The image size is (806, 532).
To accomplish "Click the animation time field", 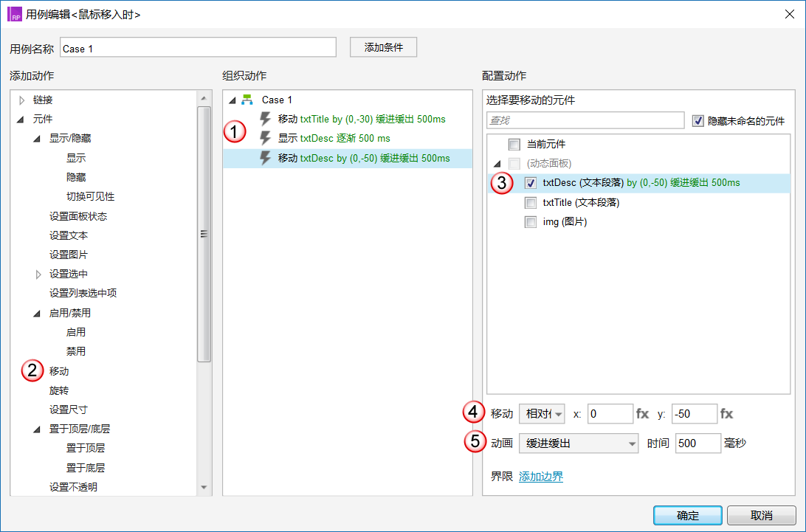I will (698, 443).
